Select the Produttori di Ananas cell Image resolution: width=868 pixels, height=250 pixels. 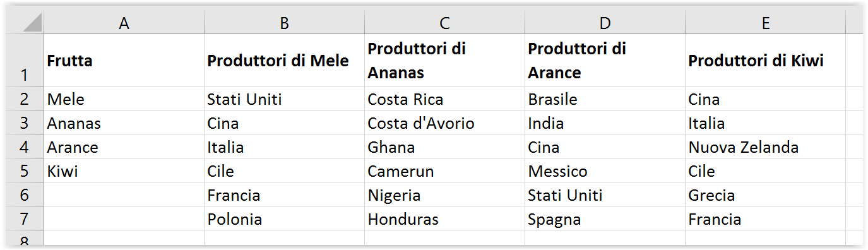coord(445,60)
